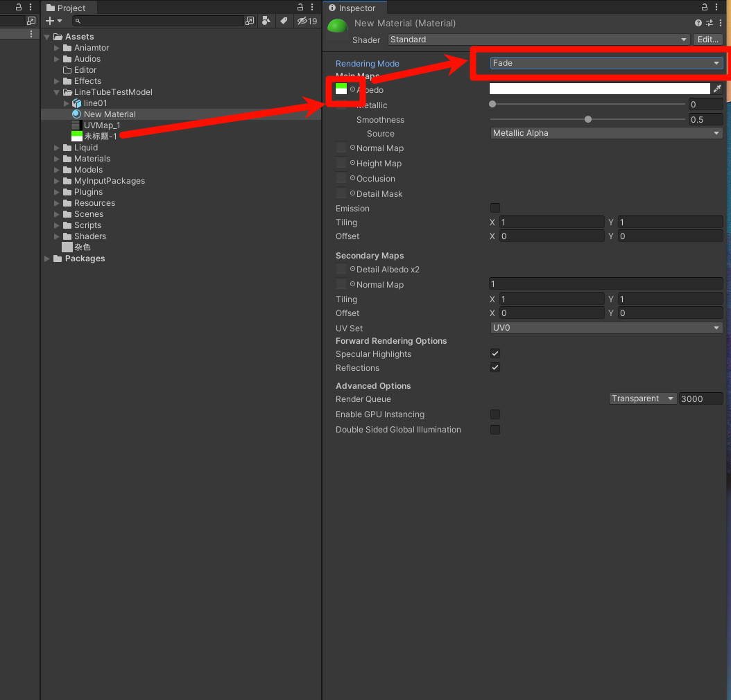Click the shader Edit... button
731x700 pixels.
(708, 40)
